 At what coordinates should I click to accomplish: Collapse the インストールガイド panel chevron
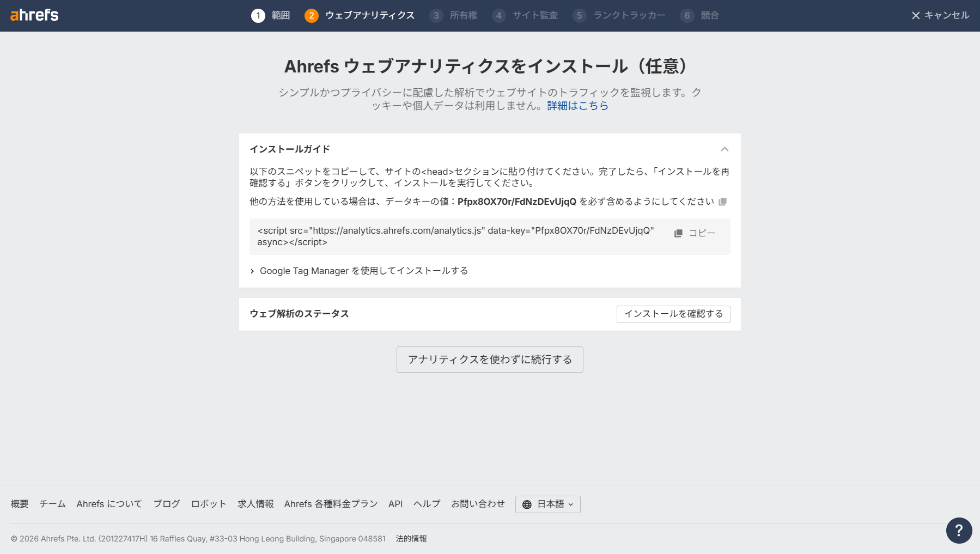coord(724,149)
